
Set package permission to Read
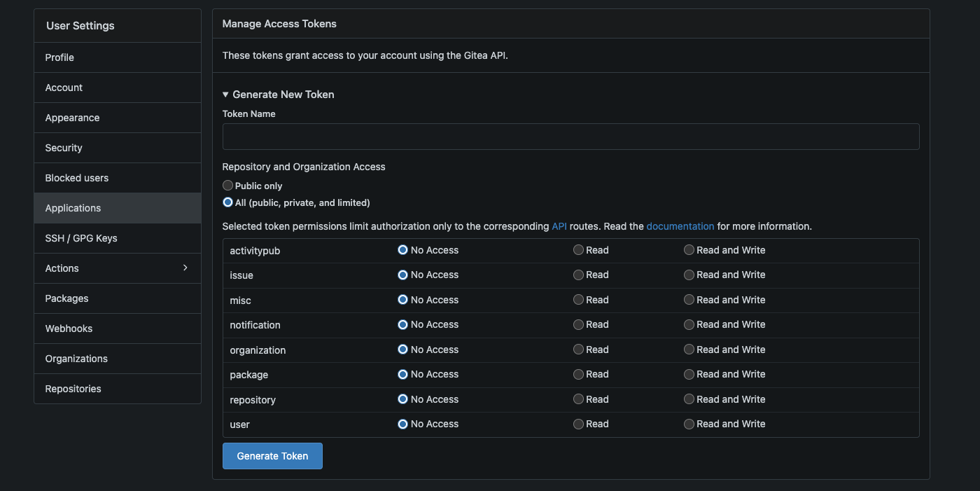click(578, 374)
